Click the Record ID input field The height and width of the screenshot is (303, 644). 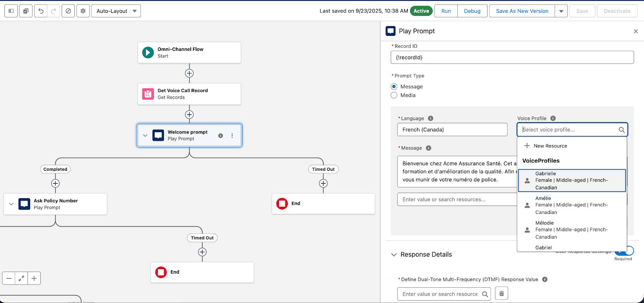pyautogui.click(x=512, y=57)
